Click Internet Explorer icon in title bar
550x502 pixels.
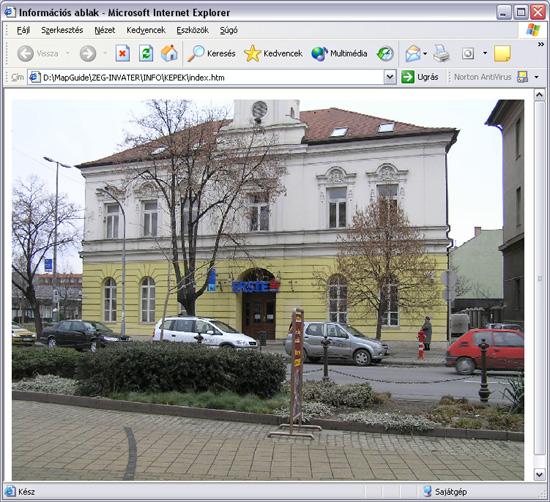point(9,12)
